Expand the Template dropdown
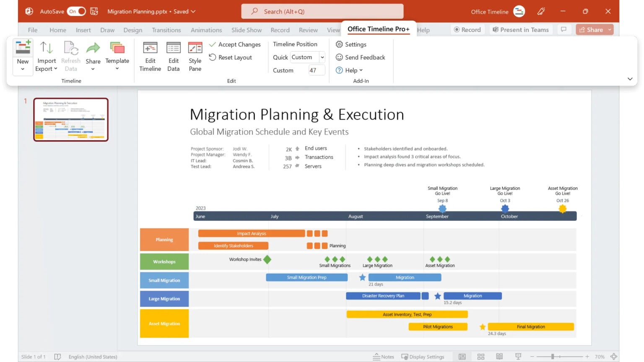This screenshot has height=362, width=644. point(117,69)
